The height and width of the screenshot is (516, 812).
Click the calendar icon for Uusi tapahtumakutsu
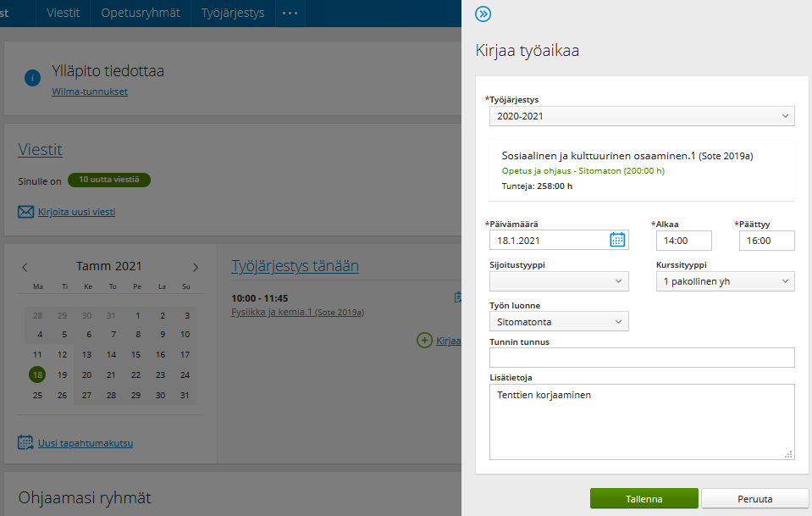click(26, 442)
